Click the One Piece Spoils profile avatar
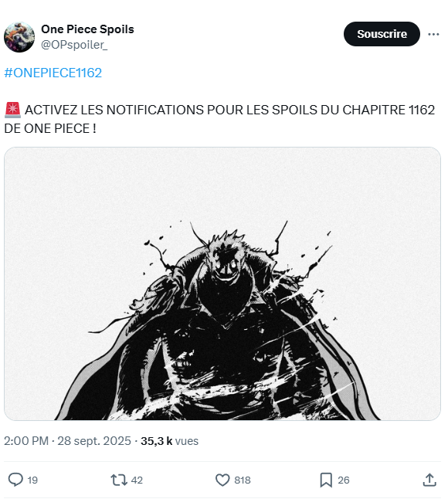The width and height of the screenshot is (448, 499). coord(19,37)
